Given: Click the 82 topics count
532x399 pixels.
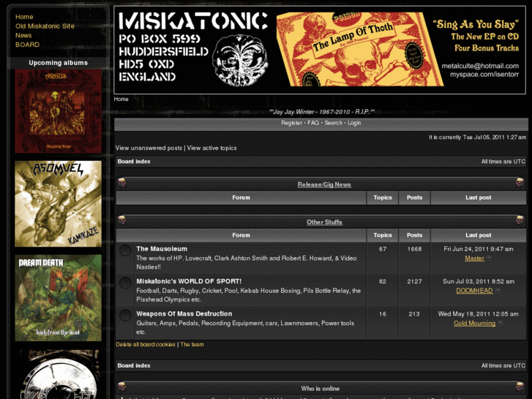Looking at the screenshot, I should (383, 282).
